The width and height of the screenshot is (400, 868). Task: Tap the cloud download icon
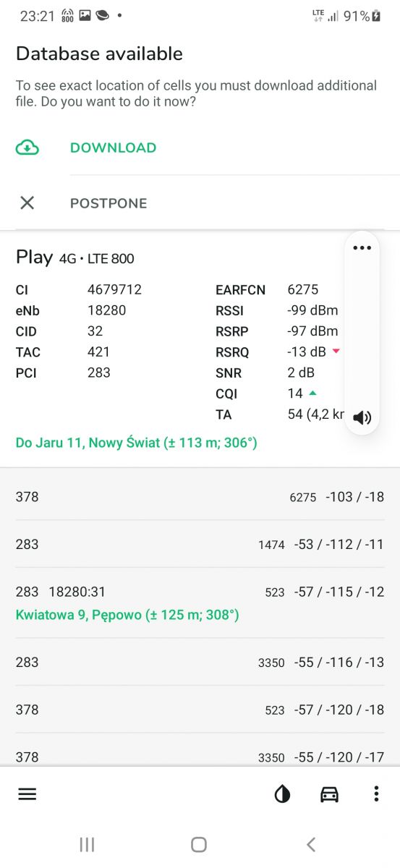pyautogui.click(x=27, y=148)
